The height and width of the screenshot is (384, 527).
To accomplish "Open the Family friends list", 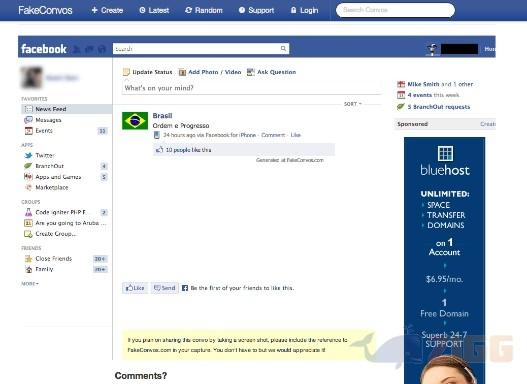I will (44, 269).
